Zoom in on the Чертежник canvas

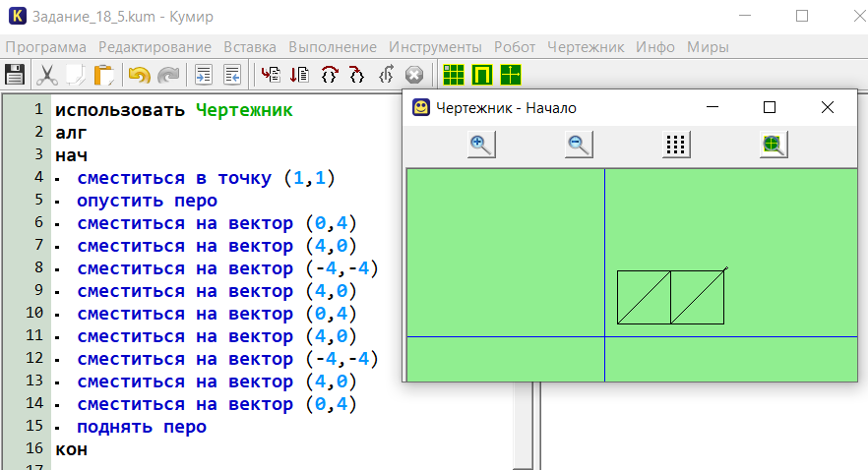[481, 145]
